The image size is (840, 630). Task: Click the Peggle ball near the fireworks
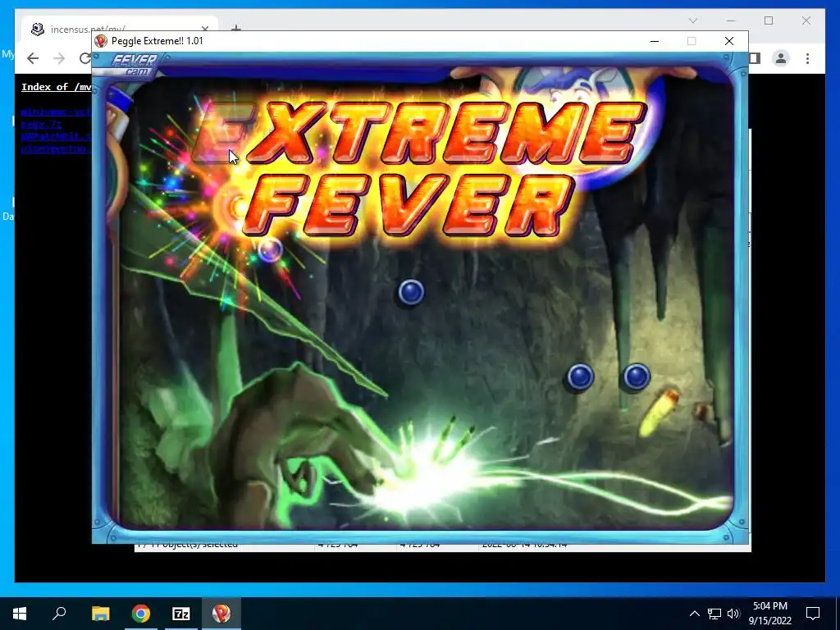click(270, 250)
